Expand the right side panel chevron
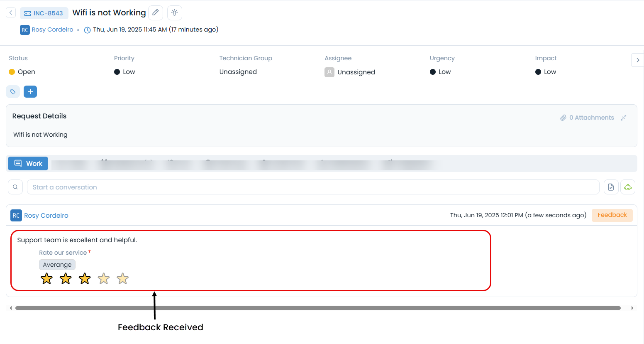 tap(638, 60)
